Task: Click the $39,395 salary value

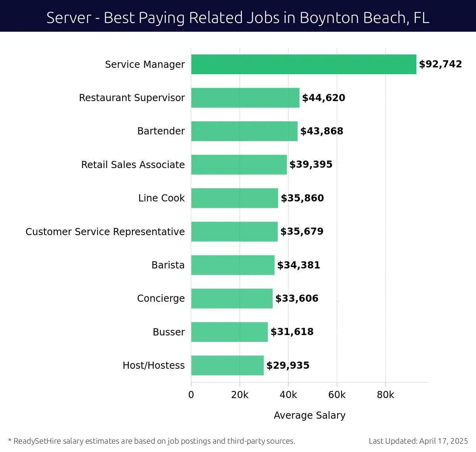Action: point(311,165)
